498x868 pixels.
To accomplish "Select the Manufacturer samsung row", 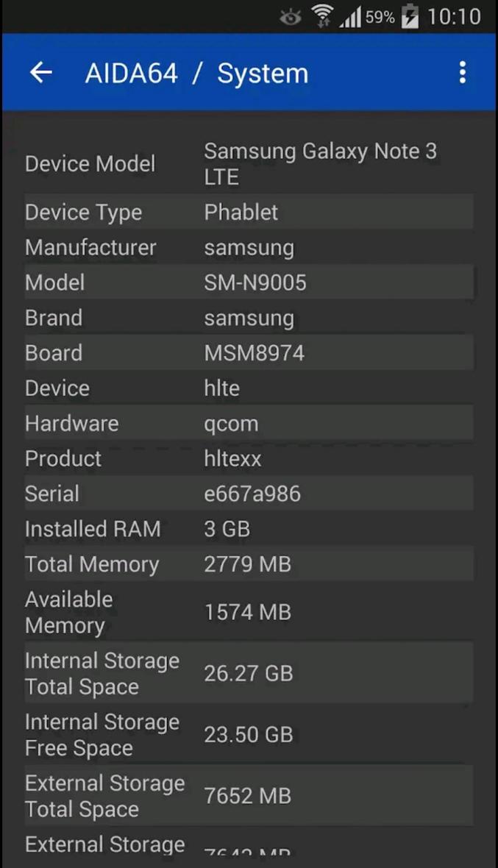I will [249, 248].
